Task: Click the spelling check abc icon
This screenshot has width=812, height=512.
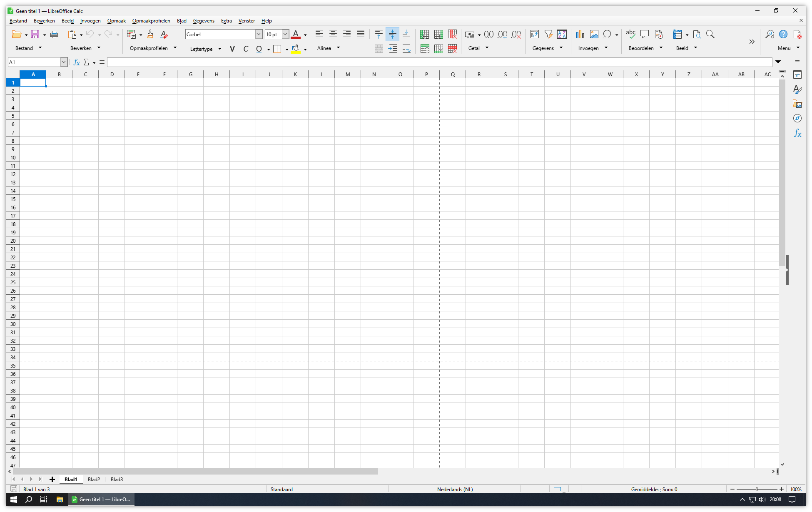Action: click(630, 35)
